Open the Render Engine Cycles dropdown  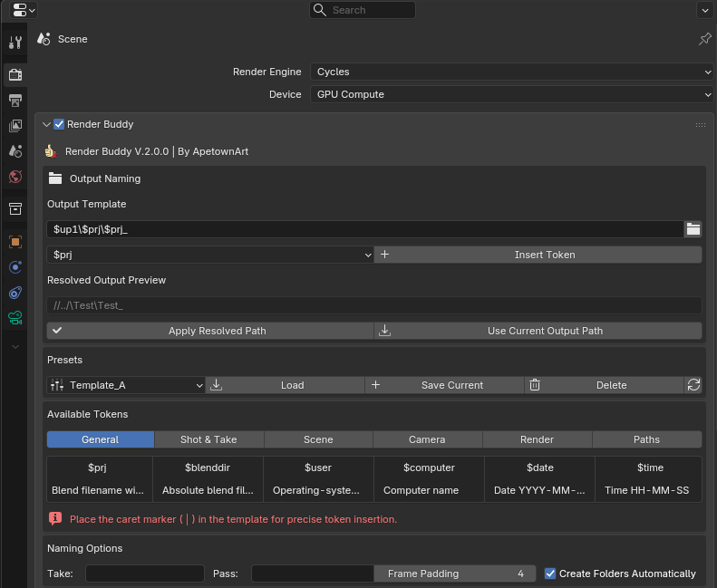coord(511,72)
